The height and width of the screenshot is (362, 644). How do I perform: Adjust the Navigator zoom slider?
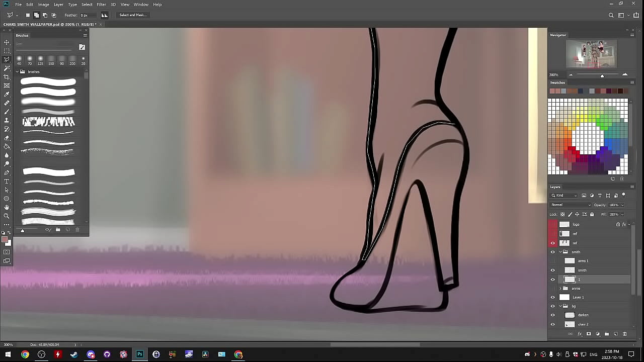(x=602, y=75)
